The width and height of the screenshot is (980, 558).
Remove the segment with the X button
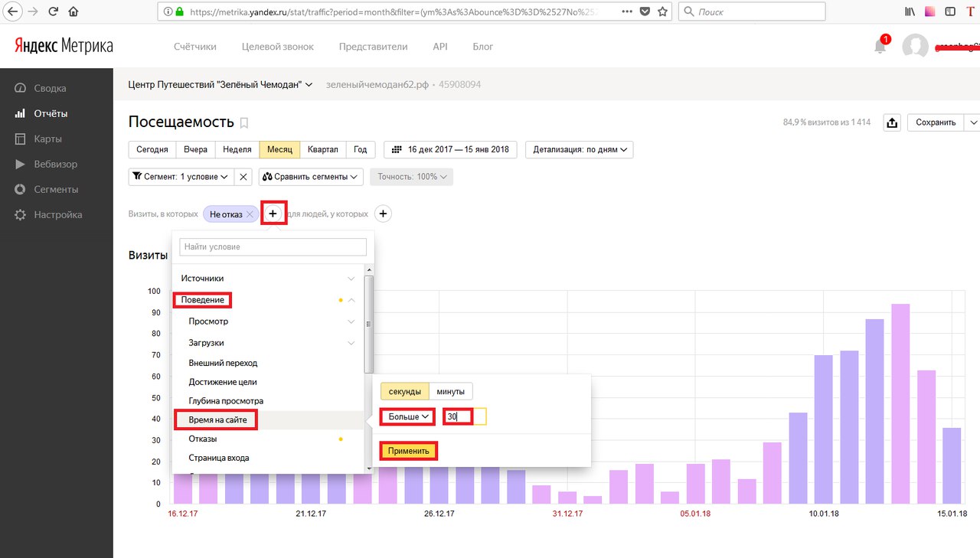[243, 177]
